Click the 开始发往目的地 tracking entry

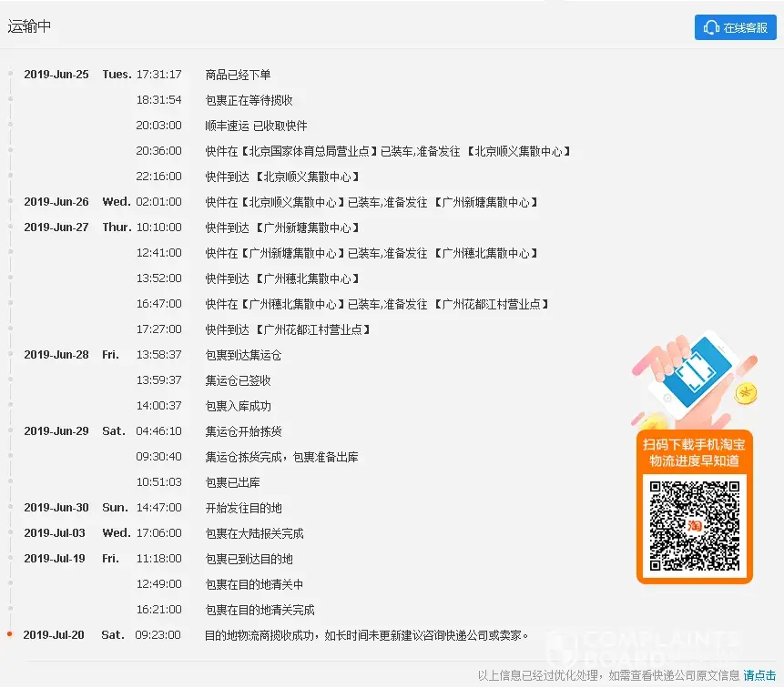point(243,508)
